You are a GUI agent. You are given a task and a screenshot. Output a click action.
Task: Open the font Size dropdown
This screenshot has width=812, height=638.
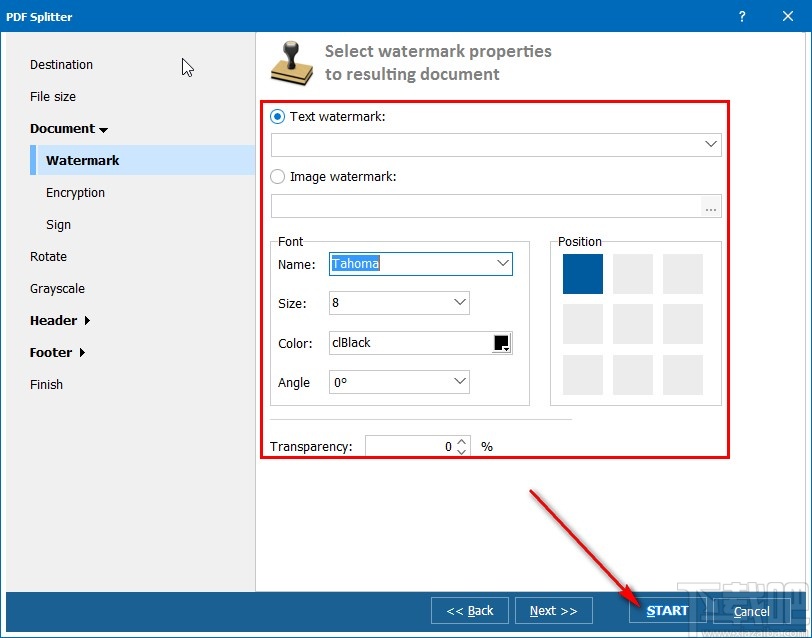[x=459, y=302]
